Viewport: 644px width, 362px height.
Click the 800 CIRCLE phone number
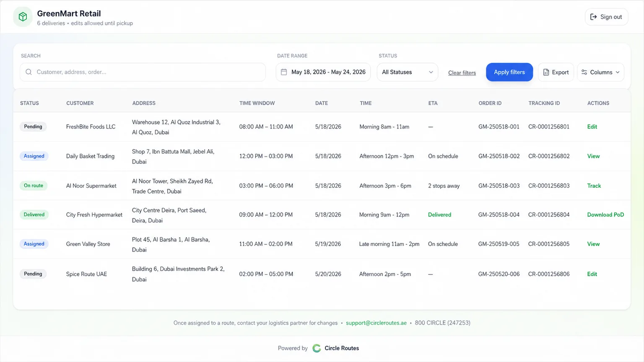pyautogui.click(x=442, y=323)
